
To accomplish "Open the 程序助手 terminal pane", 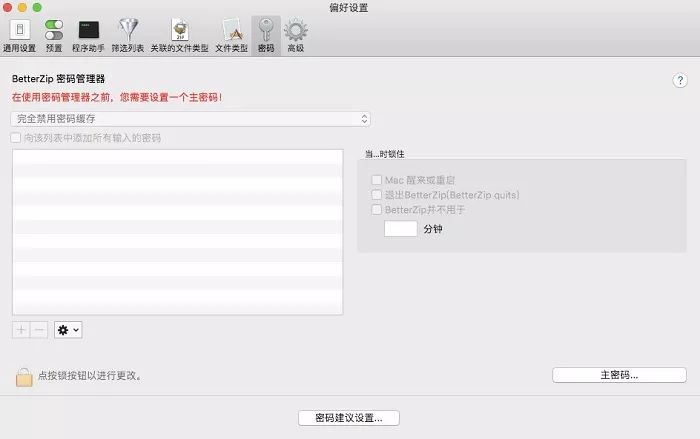I will [x=88, y=36].
